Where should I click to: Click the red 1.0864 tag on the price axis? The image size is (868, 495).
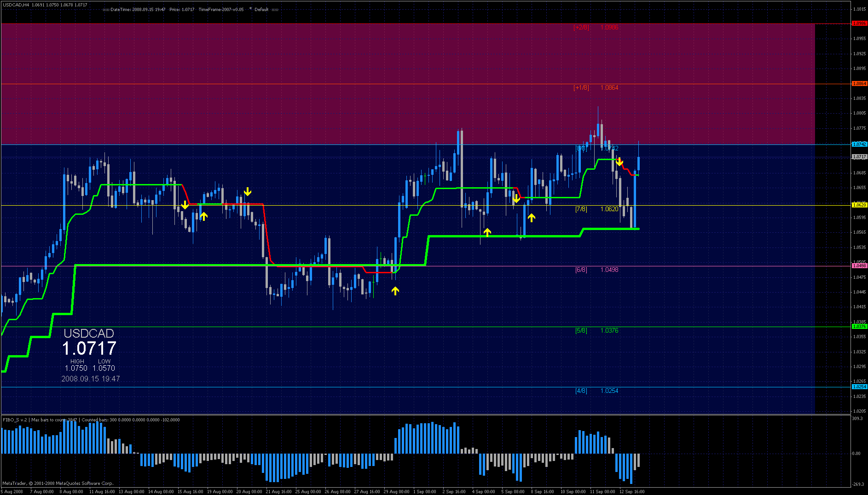pos(859,84)
